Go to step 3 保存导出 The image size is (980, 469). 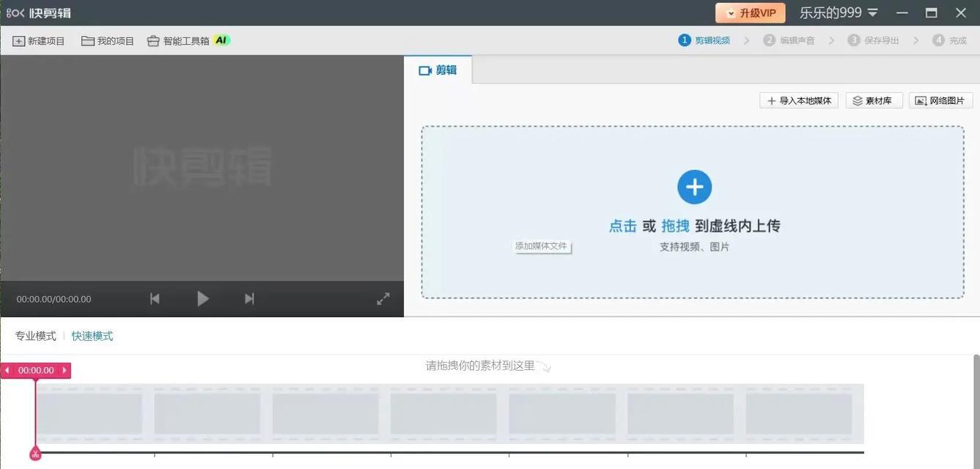tap(873, 40)
